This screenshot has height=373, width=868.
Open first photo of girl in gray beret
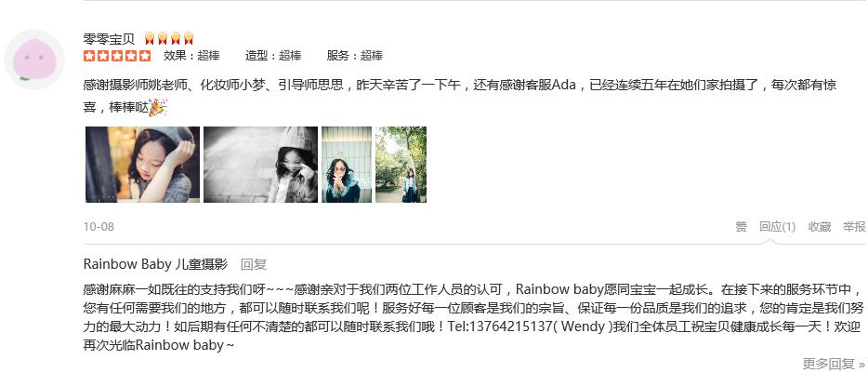coord(143,165)
